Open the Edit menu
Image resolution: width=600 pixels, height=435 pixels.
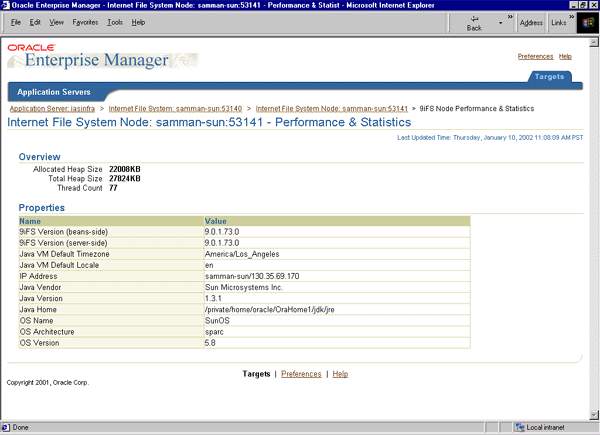point(35,23)
